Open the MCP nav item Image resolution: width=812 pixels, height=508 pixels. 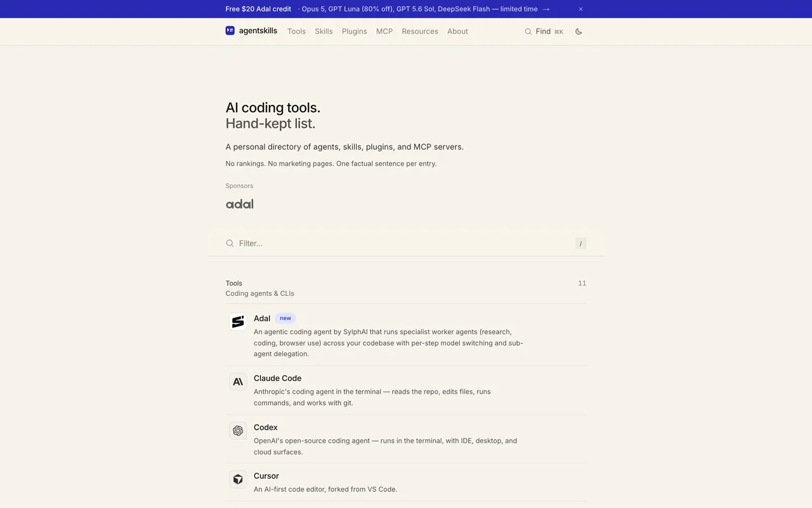pyautogui.click(x=384, y=31)
